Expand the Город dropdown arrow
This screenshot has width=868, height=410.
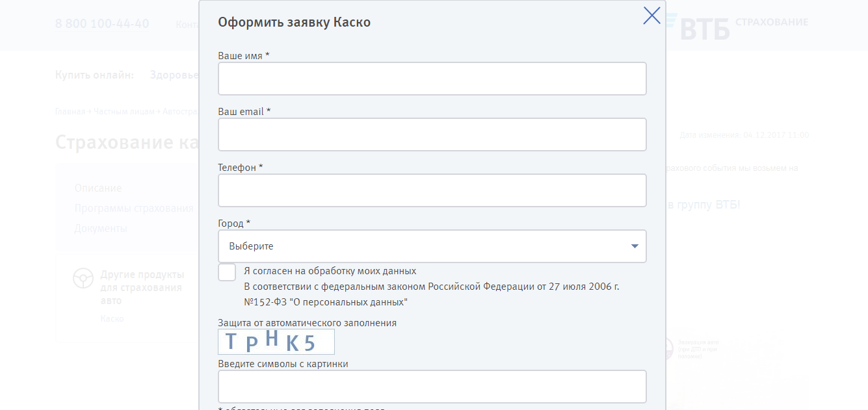point(635,246)
